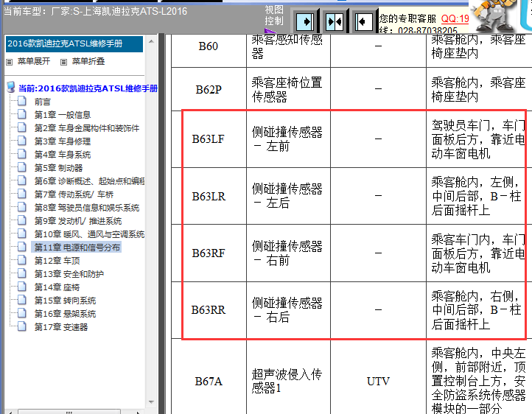Viewport: 532px width, 414px height.
Task: Open 第3章 车身修理
Action: (63, 141)
